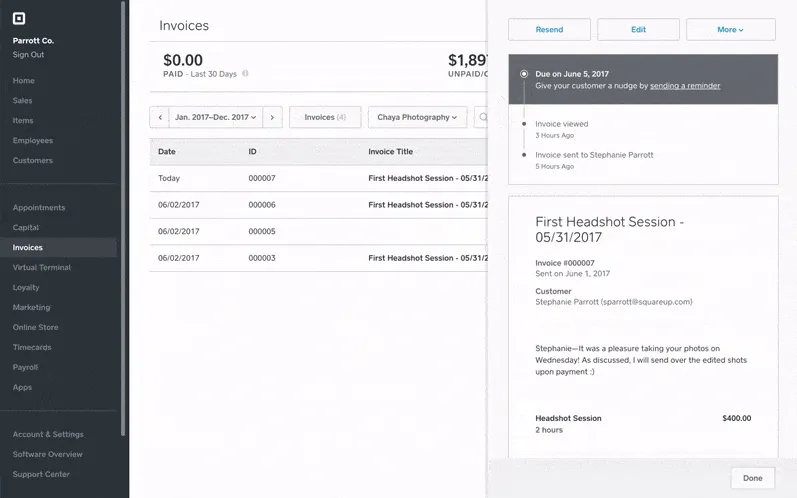
Task: Follow the sending a reminder link
Action: [x=685, y=86]
